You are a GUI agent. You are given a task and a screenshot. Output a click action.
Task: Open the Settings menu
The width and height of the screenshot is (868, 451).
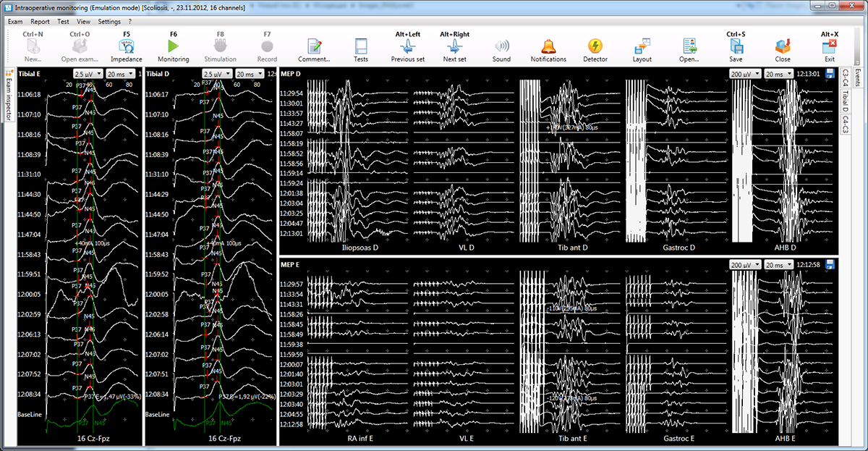109,22
